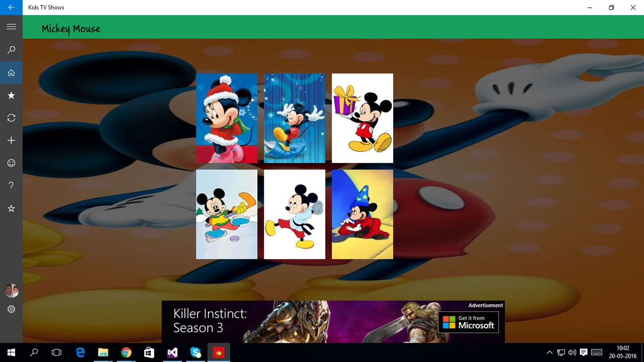Go to Home in the sidebar

(11, 73)
